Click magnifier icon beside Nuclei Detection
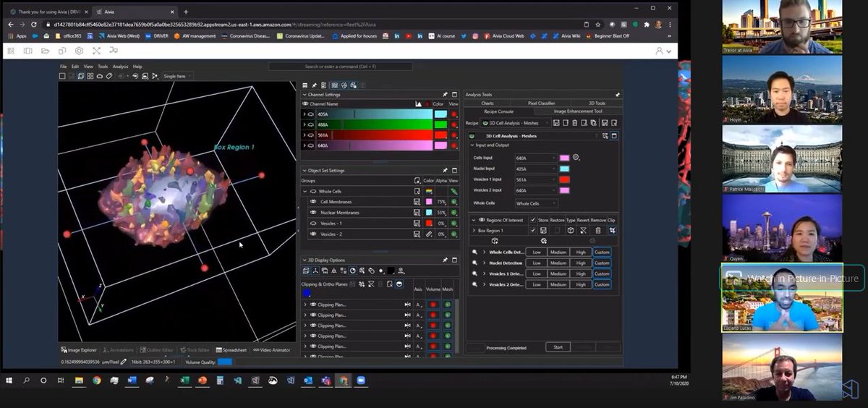Viewport: 868px width, 408px height. tap(475, 263)
